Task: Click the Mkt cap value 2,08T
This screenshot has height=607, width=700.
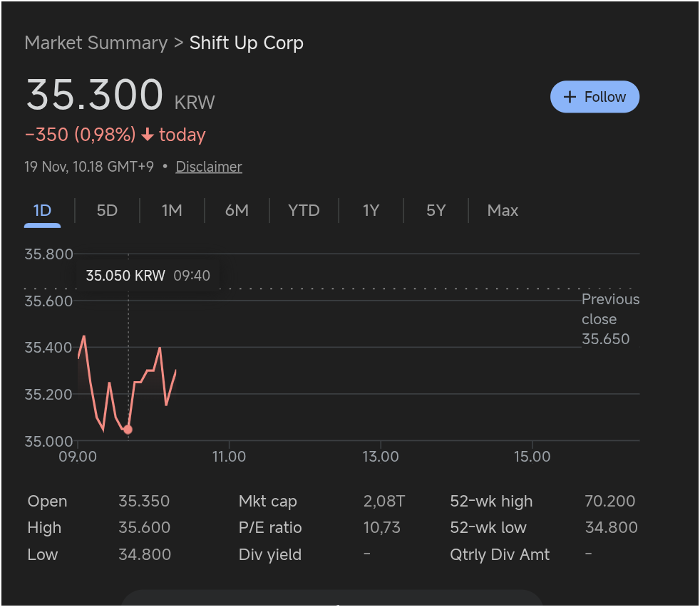Action: coord(384,502)
